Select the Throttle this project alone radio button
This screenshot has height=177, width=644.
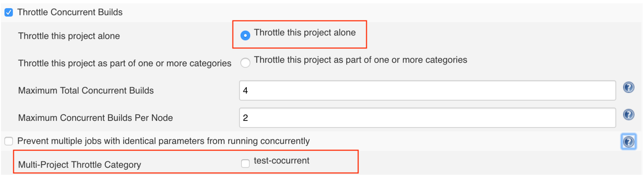point(245,35)
